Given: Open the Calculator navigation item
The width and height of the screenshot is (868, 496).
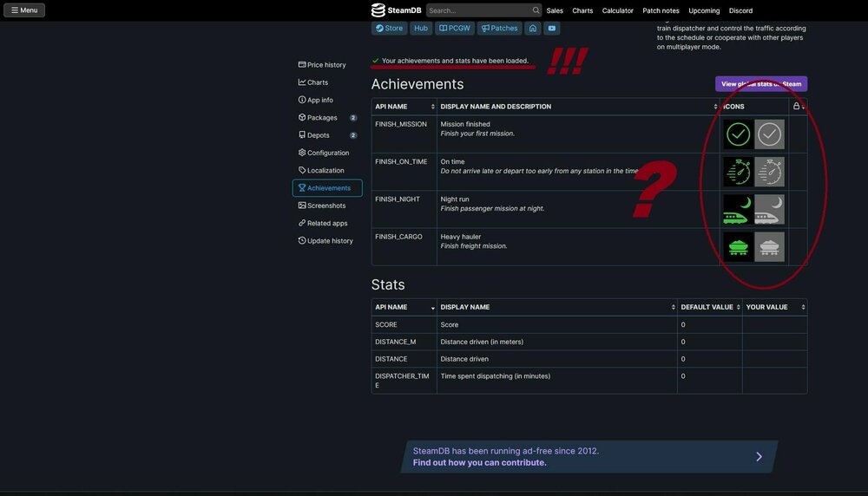Looking at the screenshot, I should (618, 10).
